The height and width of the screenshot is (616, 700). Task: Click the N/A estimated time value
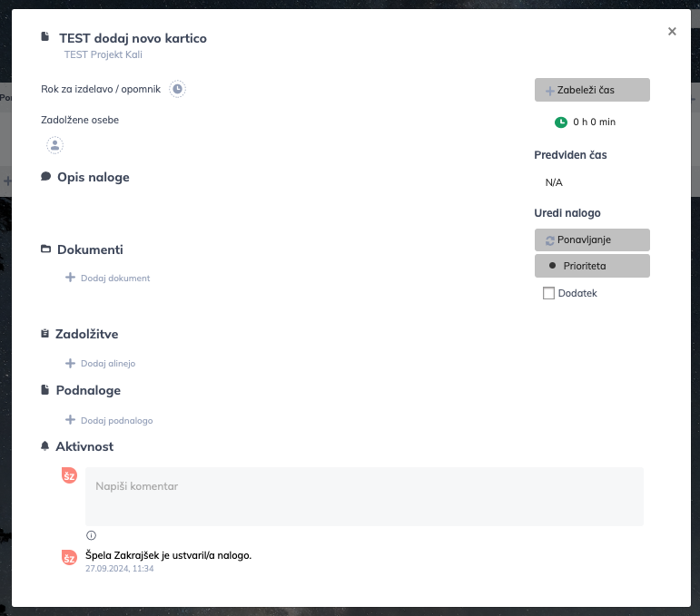(554, 182)
